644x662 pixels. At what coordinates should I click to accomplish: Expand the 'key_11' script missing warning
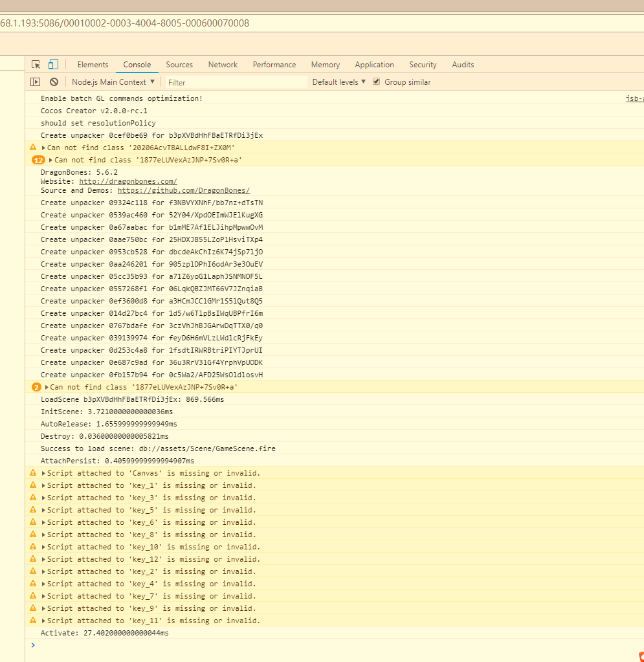pyautogui.click(x=43, y=621)
